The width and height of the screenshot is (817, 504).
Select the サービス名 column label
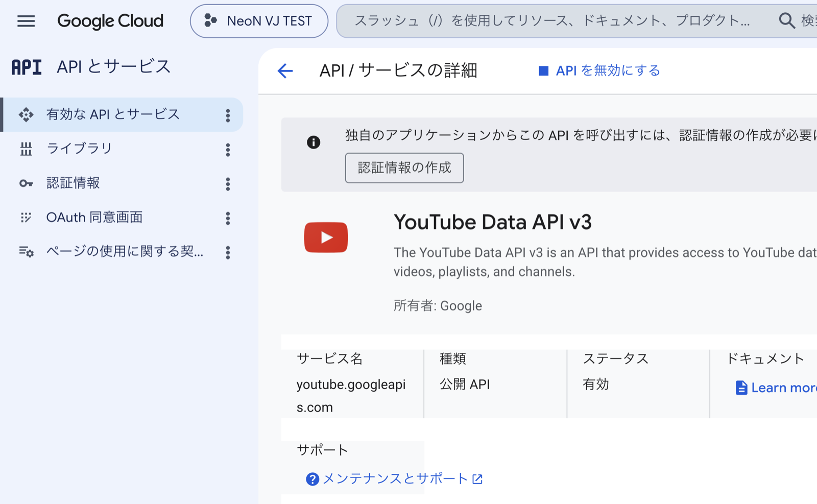pyautogui.click(x=329, y=358)
